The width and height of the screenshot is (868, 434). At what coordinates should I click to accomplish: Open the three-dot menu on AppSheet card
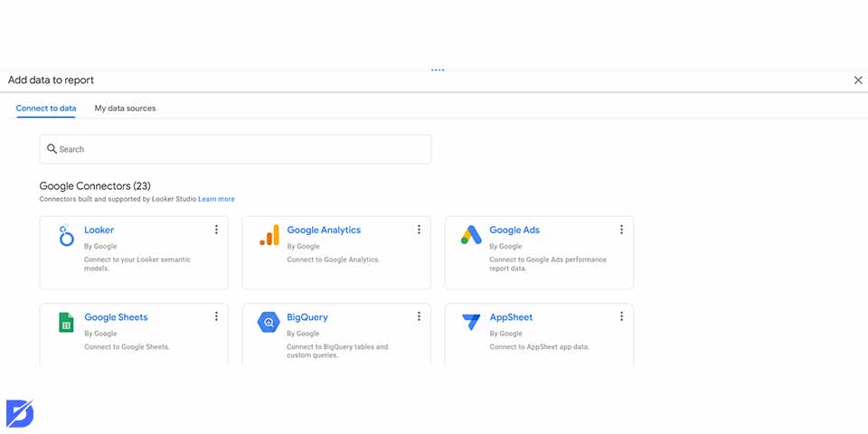click(x=622, y=316)
